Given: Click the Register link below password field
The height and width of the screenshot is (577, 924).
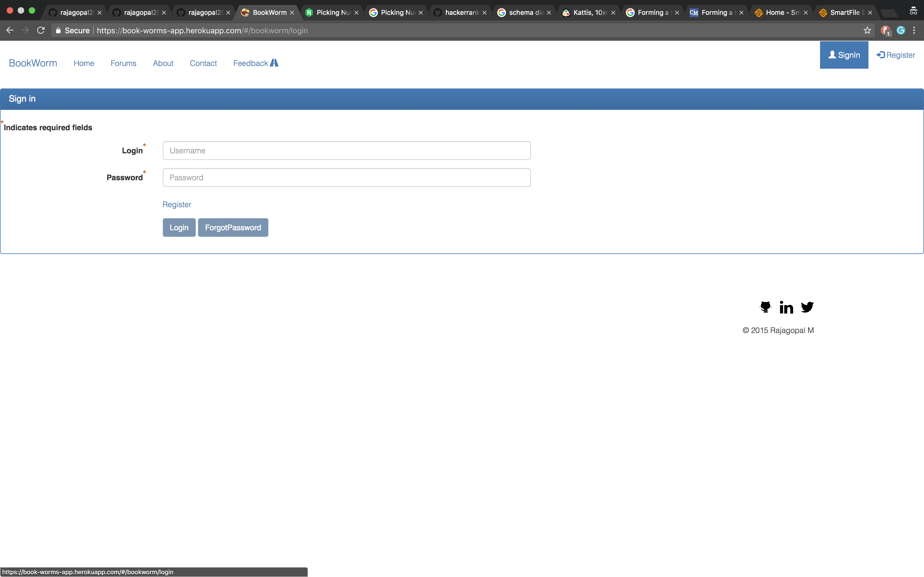Looking at the screenshot, I should (177, 204).
